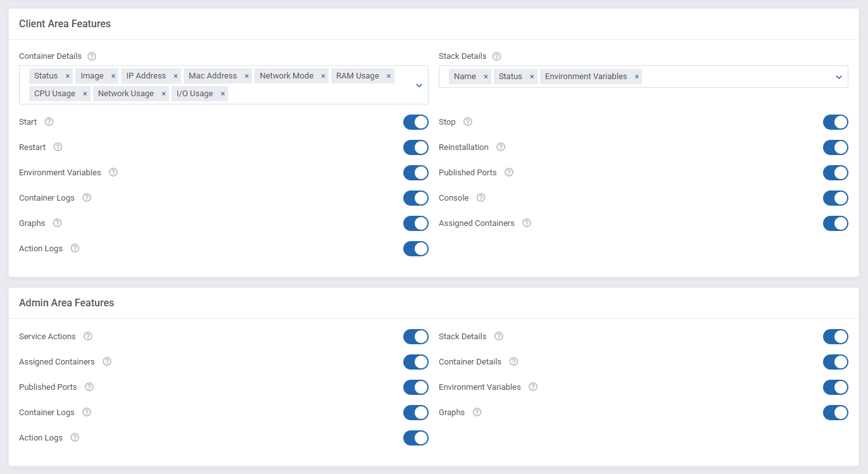Switch off client Container Logs
868x474 pixels.
[416, 198]
